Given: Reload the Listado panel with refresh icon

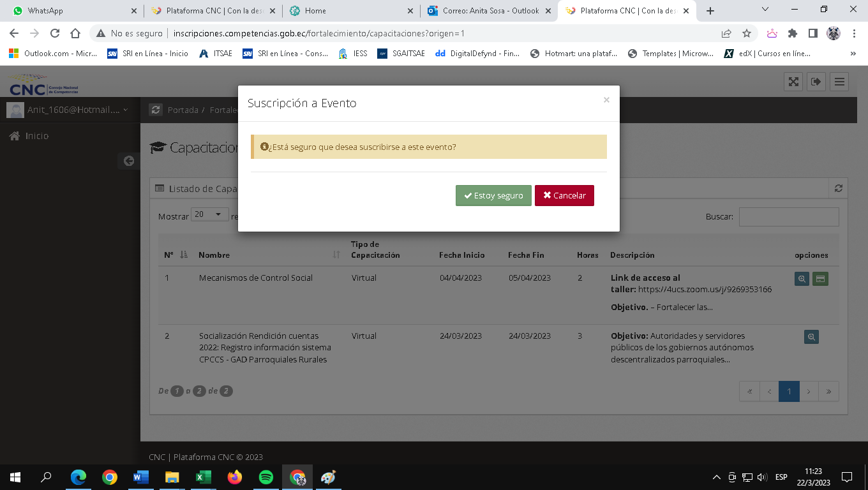Looking at the screenshot, I should click(838, 189).
